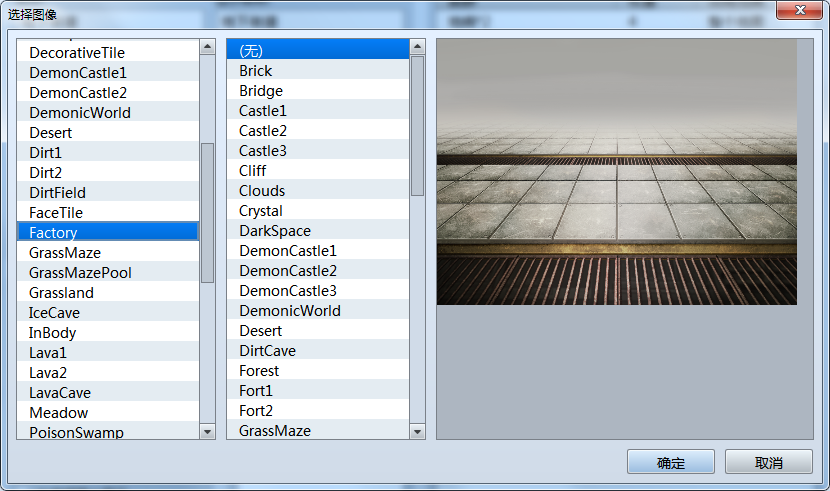Pick the Forest item
This screenshot has width=830, height=491.
[318, 371]
